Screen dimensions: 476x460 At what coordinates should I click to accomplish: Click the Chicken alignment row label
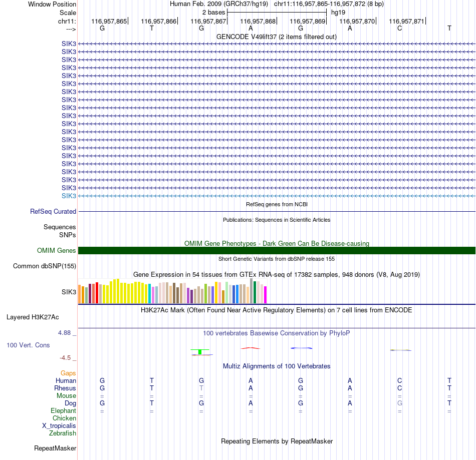[x=64, y=418]
